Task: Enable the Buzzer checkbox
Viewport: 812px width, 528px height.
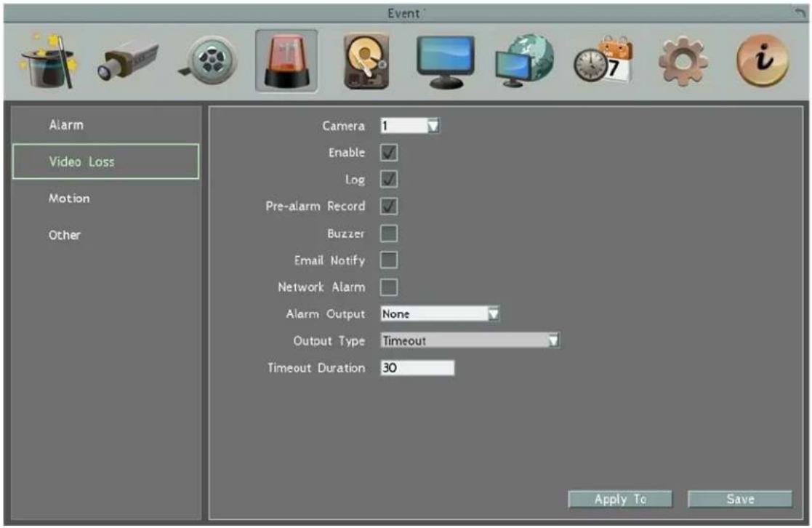Action: tap(389, 233)
